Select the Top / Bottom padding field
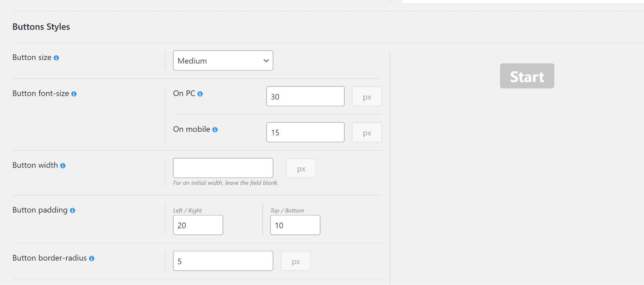The height and width of the screenshot is (285, 644). coord(295,225)
